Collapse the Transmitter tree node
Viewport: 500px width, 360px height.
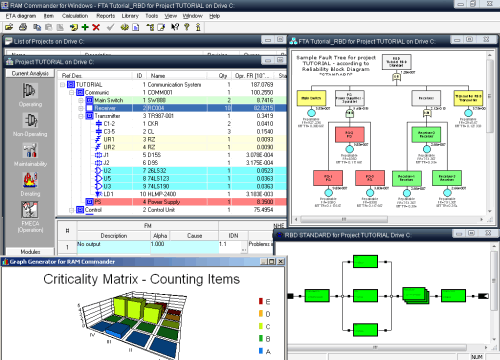click(80, 116)
